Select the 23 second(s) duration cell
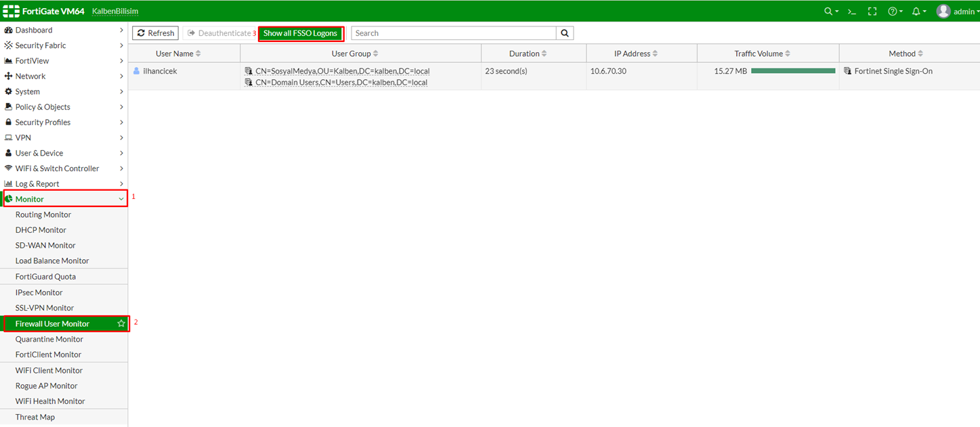This screenshot has width=980, height=427. [534, 76]
